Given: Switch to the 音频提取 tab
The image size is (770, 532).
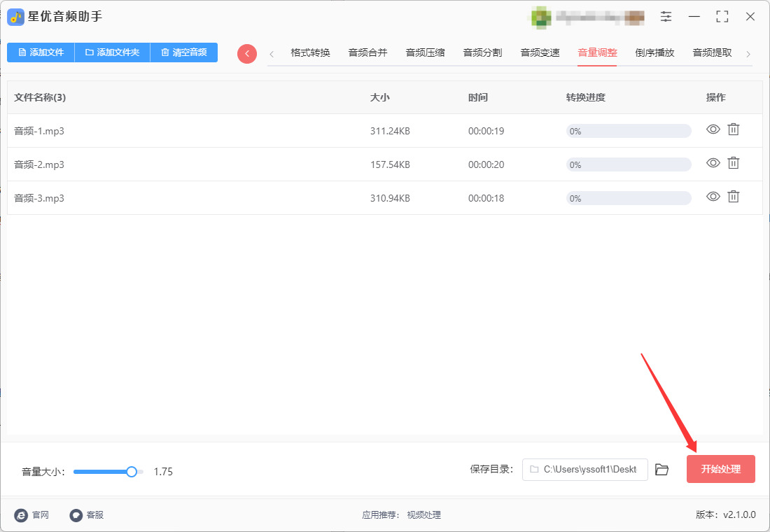Looking at the screenshot, I should [712, 52].
